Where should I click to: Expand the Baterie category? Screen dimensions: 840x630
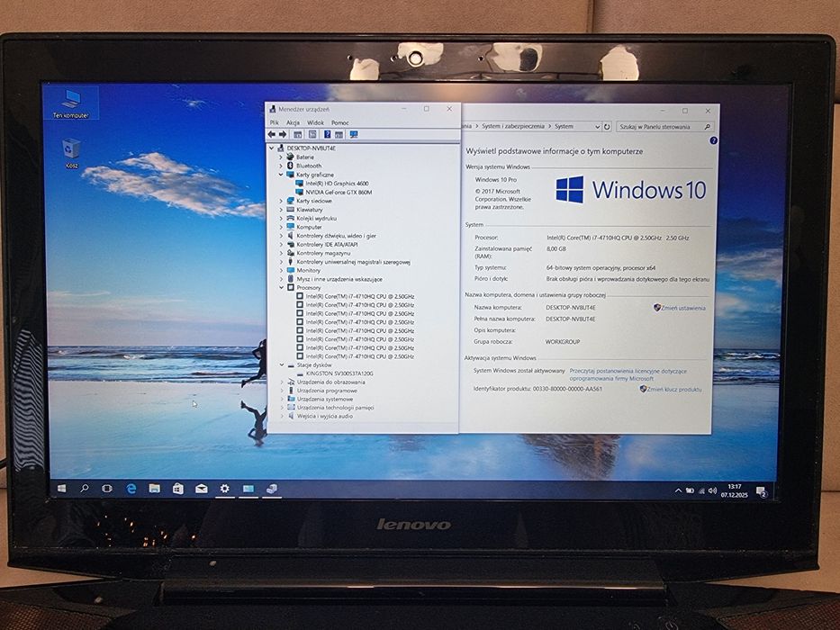[281, 157]
